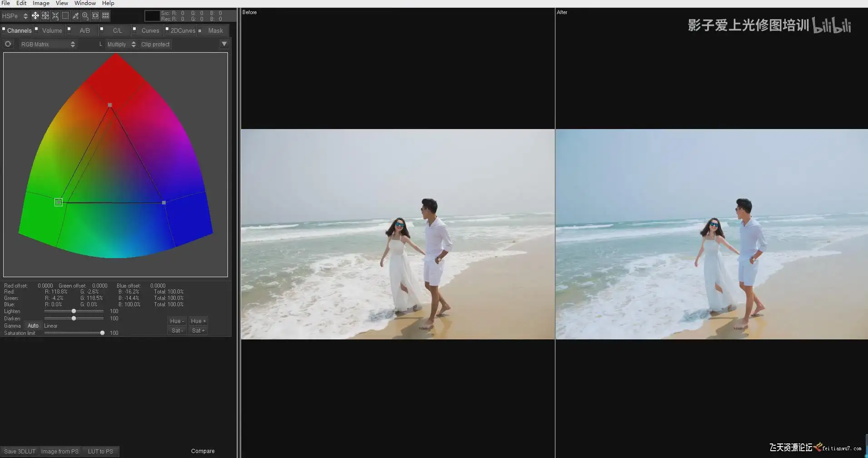868x458 pixels.
Task: Click the Linear gamma label
Action: [x=51, y=326]
